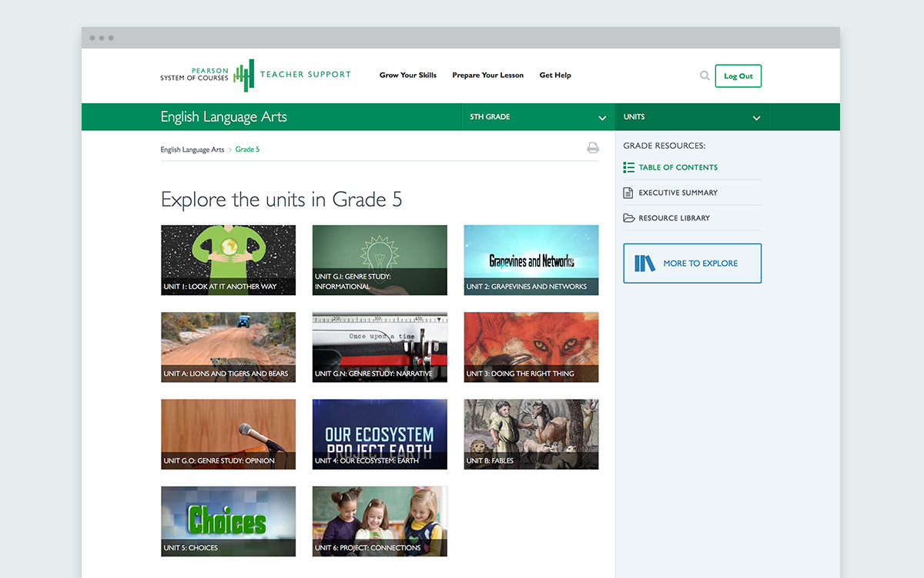
Task: Click the Table of Contents list icon
Action: click(629, 167)
